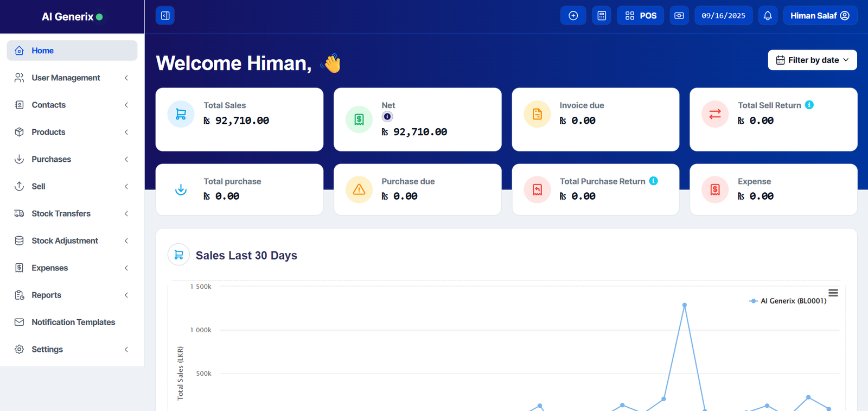Click the Total Sell Return info icon
Viewport: 868px width, 411px height.
click(x=809, y=105)
